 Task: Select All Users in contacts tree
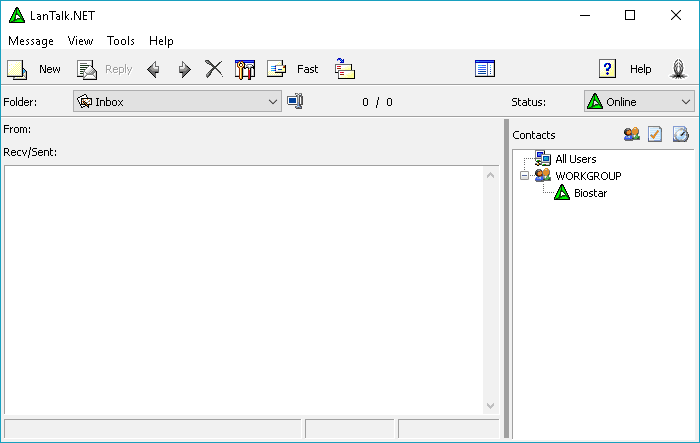click(575, 159)
